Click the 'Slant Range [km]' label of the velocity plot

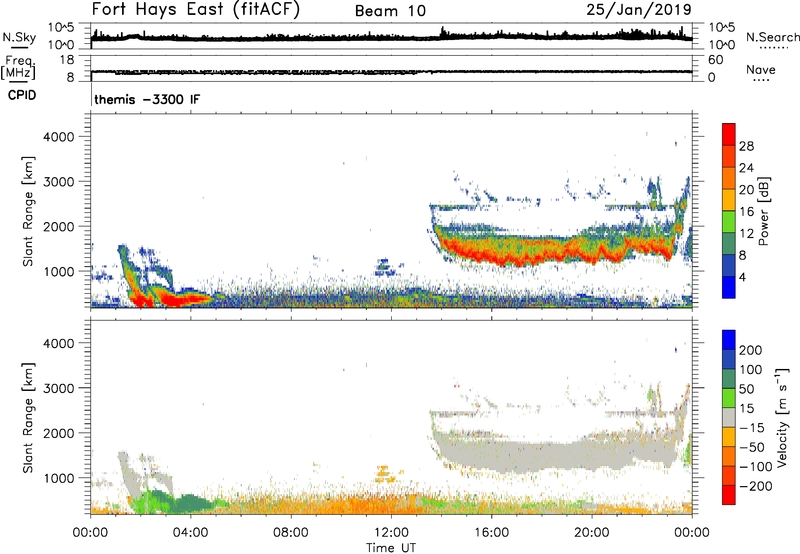tap(28, 418)
